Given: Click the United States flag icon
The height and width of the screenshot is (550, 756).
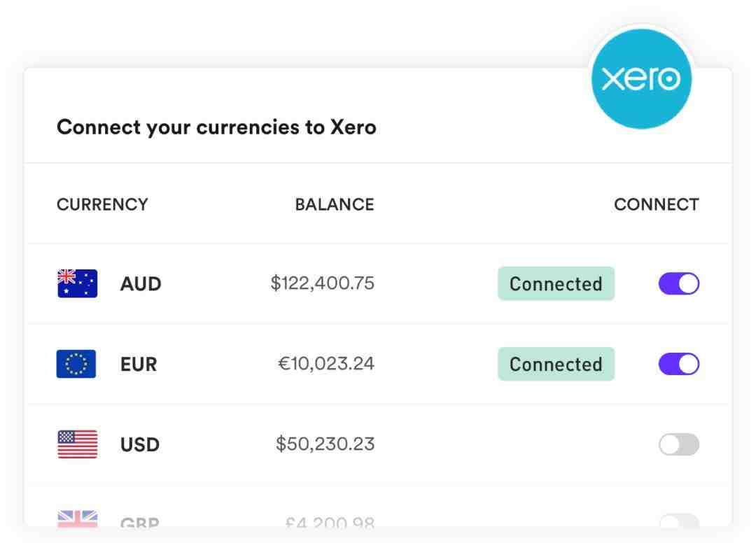Looking at the screenshot, I should [77, 444].
